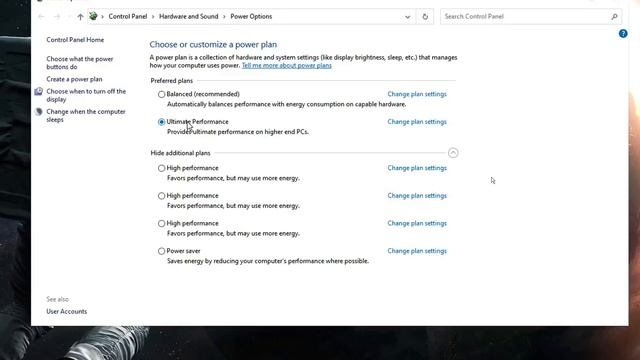Open the User Accounts link
640x360 pixels.
click(x=67, y=311)
